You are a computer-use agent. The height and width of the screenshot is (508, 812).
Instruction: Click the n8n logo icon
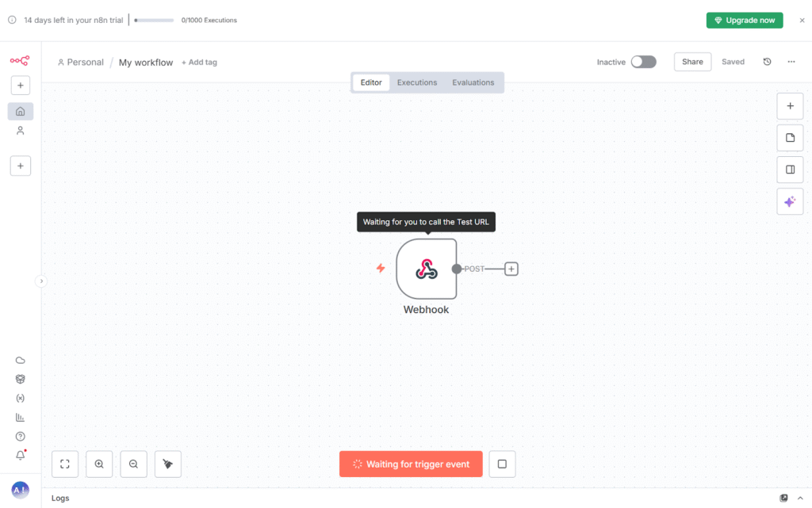coord(20,60)
